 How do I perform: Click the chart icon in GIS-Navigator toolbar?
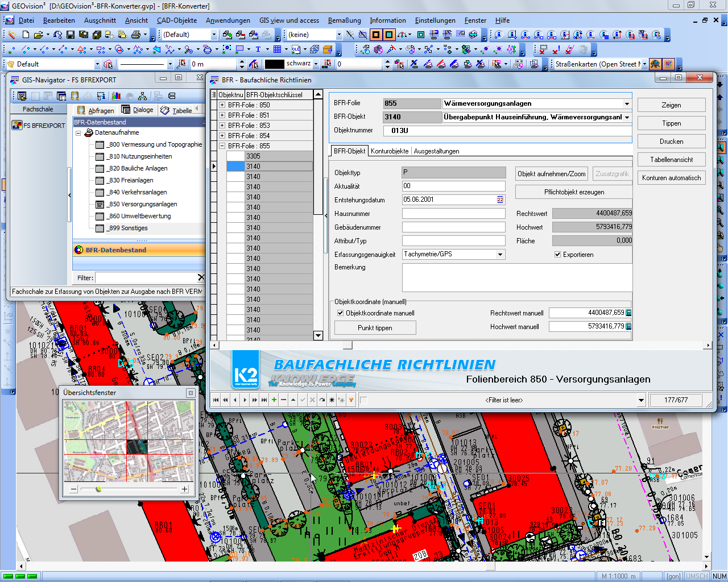click(117, 96)
